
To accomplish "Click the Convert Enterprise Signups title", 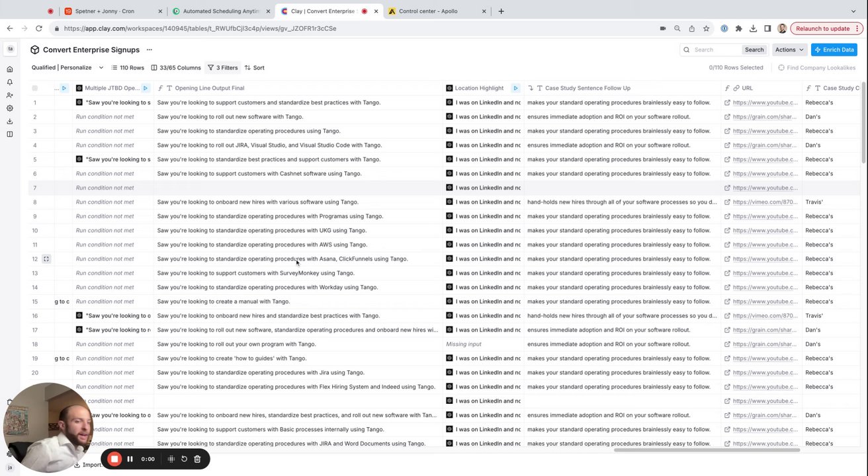I will click(x=91, y=50).
